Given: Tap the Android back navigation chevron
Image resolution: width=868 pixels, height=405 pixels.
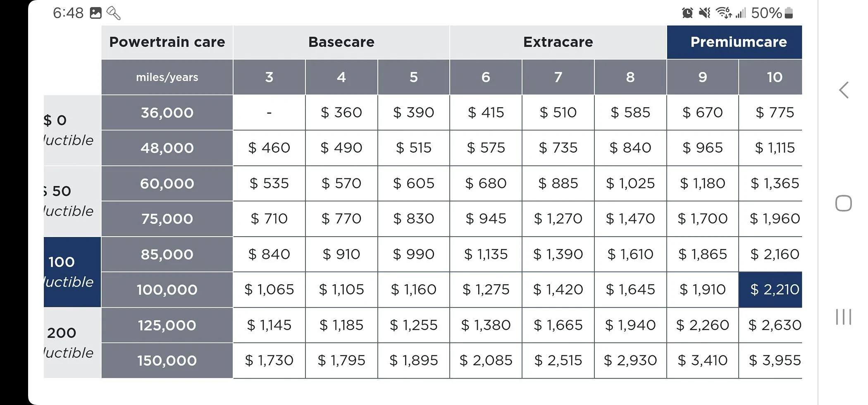Looking at the screenshot, I should tap(844, 90).
